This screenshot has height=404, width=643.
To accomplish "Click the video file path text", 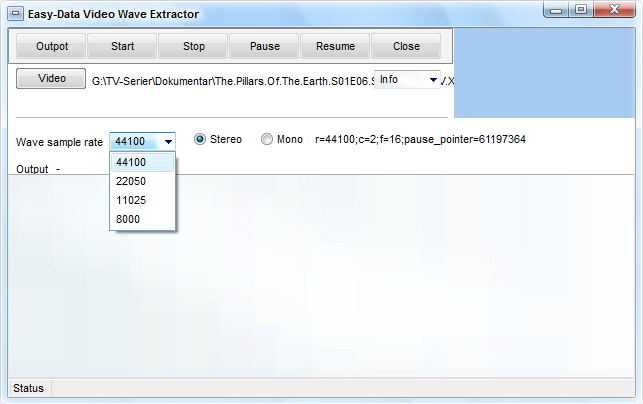I will click(233, 81).
